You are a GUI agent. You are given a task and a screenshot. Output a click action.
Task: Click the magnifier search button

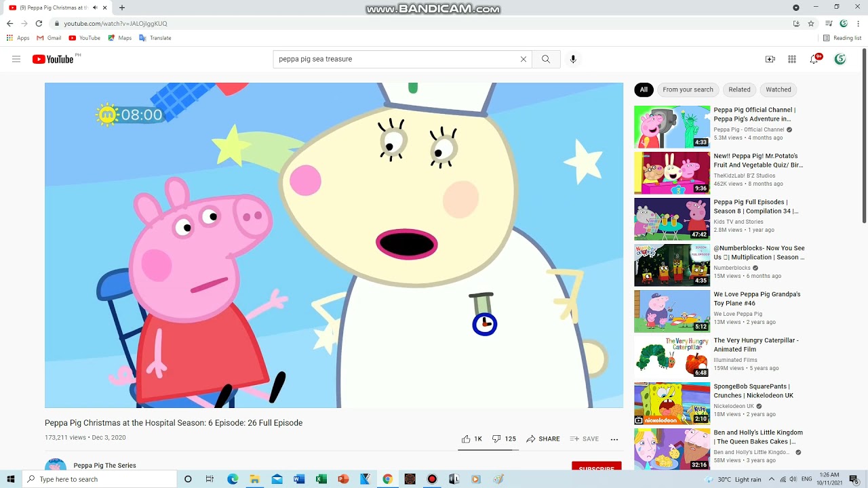(x=546, y=59)
